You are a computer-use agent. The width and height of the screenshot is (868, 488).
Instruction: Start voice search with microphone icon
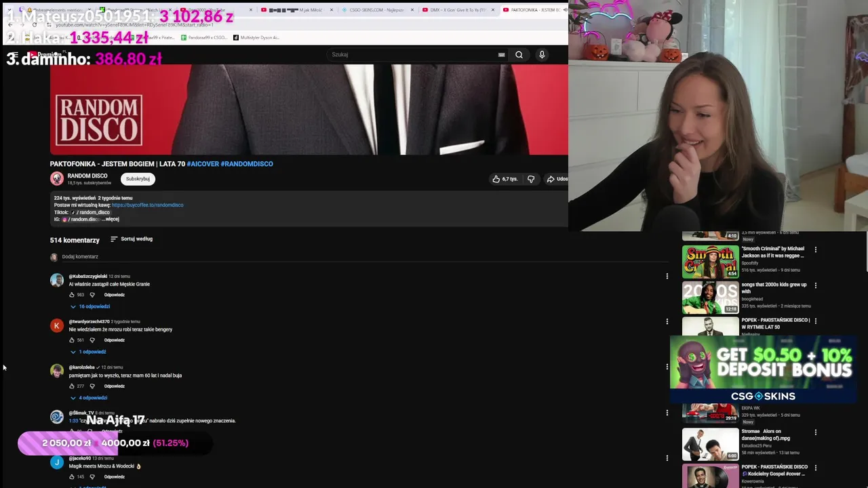point(542,55)
